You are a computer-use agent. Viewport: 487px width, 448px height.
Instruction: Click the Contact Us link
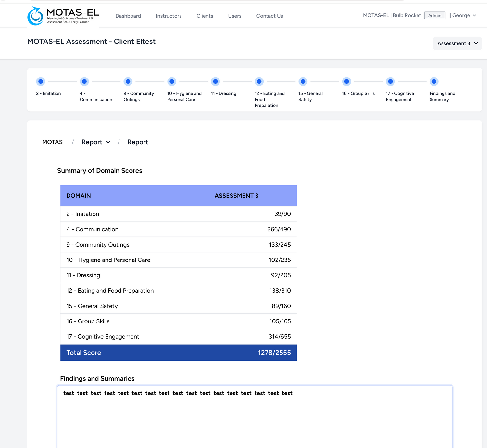(x=269, y=16)
